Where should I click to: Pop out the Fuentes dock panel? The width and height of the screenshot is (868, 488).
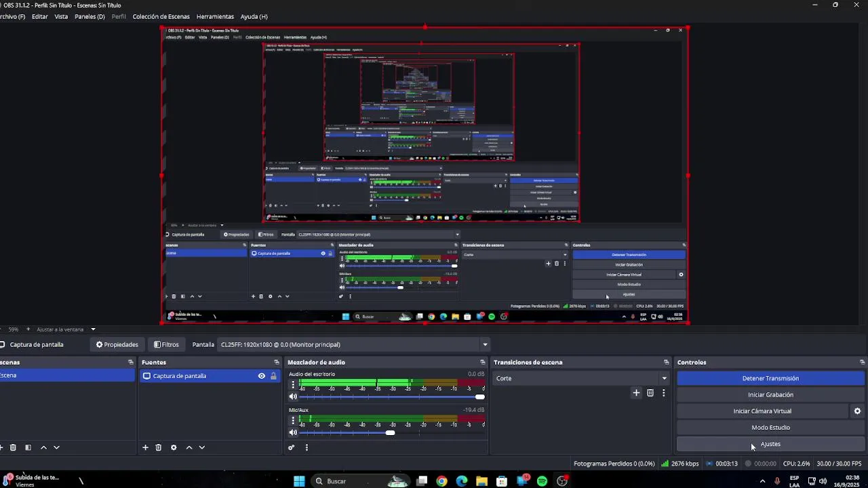tap(277, 363)
